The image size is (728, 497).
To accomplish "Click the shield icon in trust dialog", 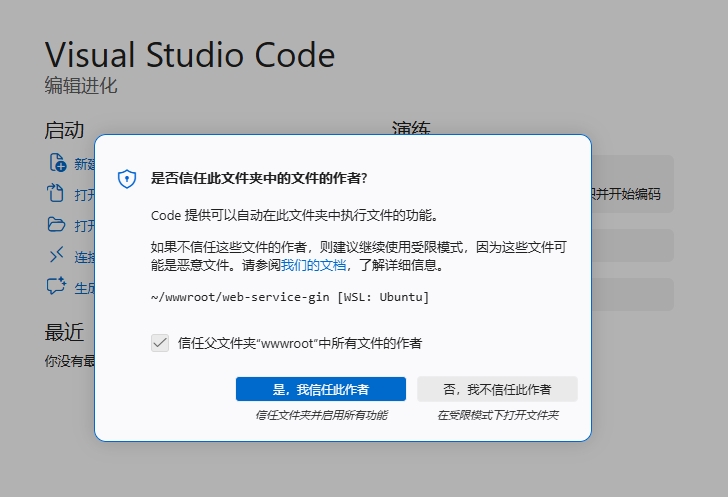I will [x=127, y=179].
